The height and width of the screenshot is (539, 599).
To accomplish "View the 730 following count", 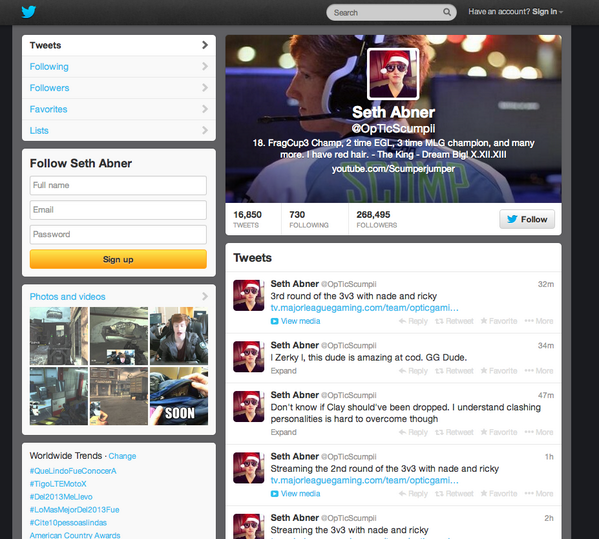I will coord(309,219).
